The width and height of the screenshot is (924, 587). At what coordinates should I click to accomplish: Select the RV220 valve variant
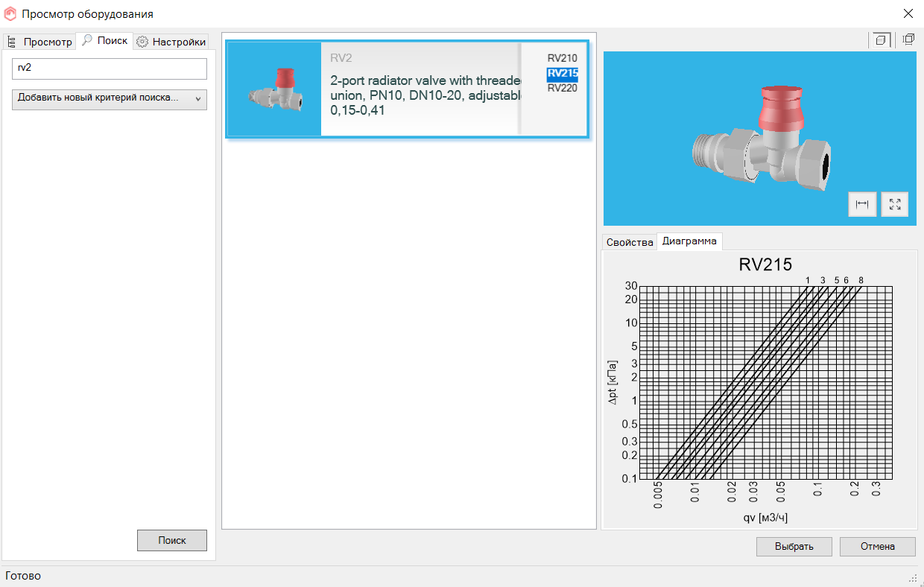(x=562, y=88)
